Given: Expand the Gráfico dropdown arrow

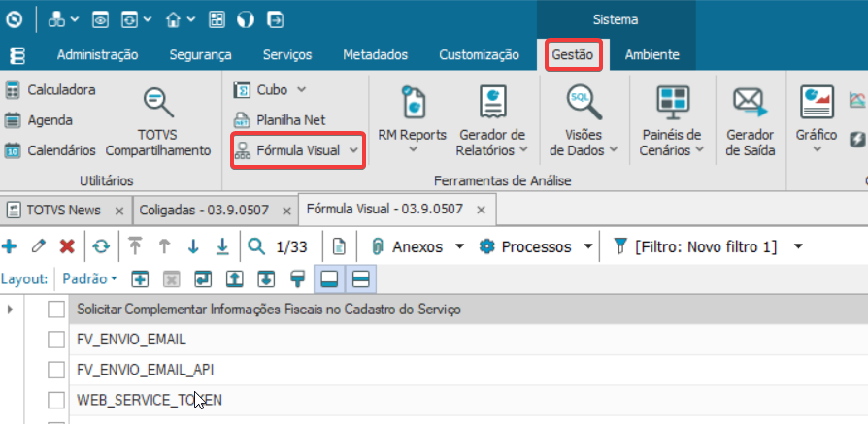Looking at the screenshot, I should [817, 150].
